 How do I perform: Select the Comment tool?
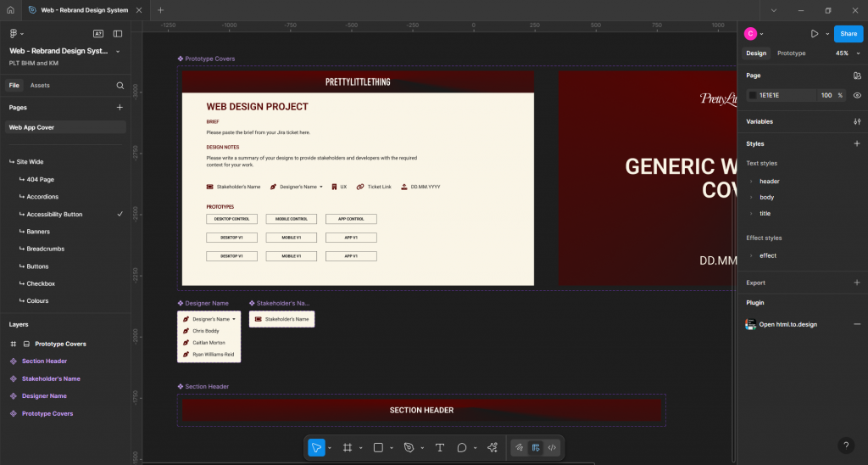tap(462, 447)
